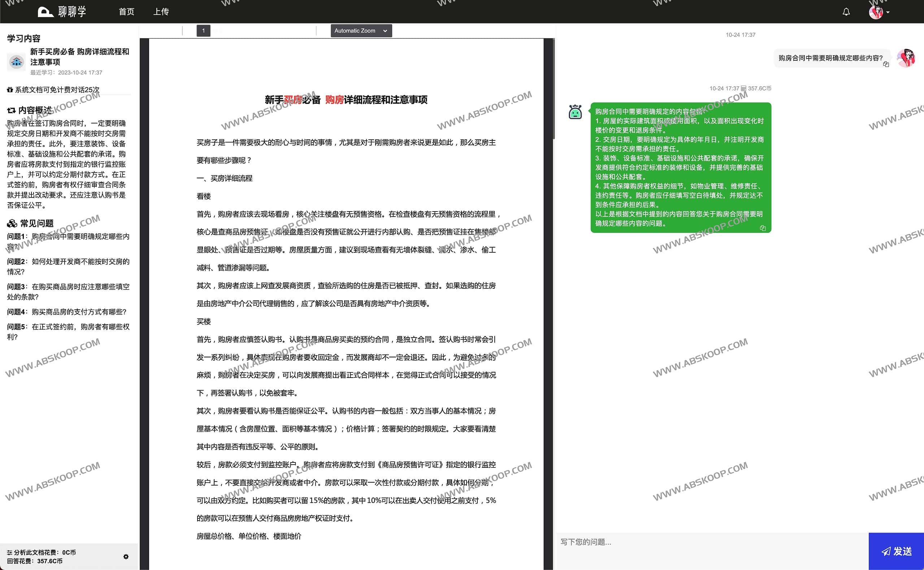Screen dimensions: 924x570
Task: Copy the bot answer using its copy icon
Action: (x=763, y=228)
